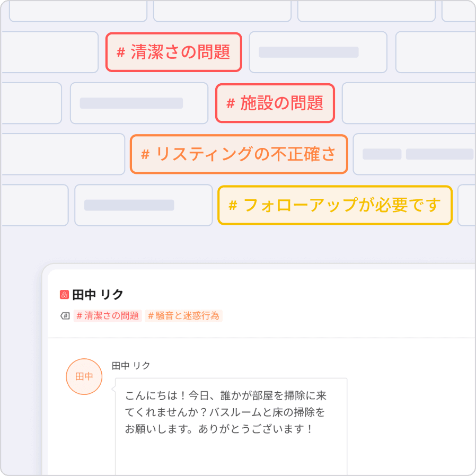
Task: Expand the リスティングの不正確さ tag details
Action: 239,154
